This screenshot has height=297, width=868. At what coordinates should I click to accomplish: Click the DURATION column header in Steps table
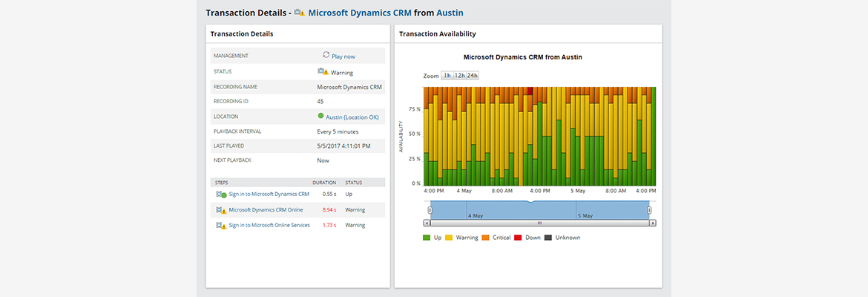324,183
